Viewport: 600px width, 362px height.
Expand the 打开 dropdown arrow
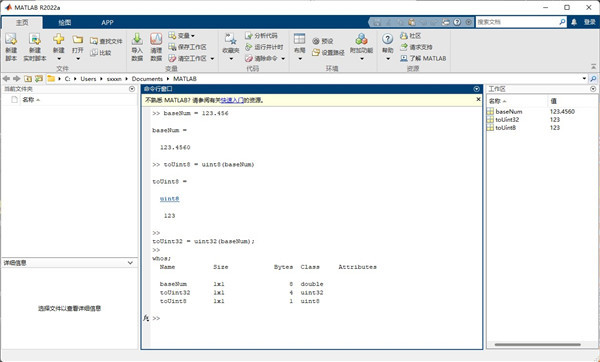point(78,59)
